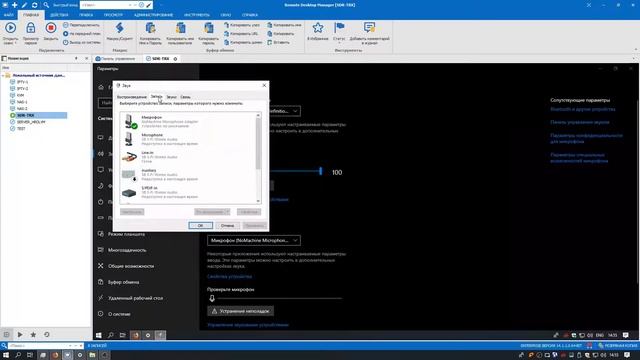Click Copy URL in Clipboard group

pos(241,34)
